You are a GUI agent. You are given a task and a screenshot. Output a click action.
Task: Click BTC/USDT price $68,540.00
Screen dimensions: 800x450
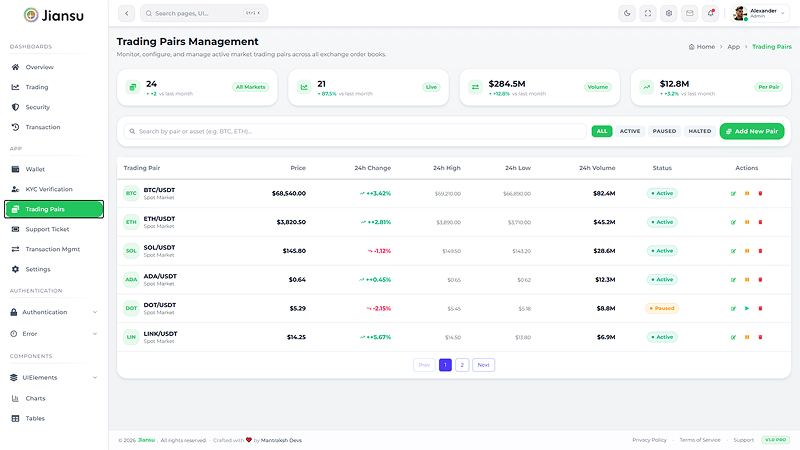(x=289, y=193)
